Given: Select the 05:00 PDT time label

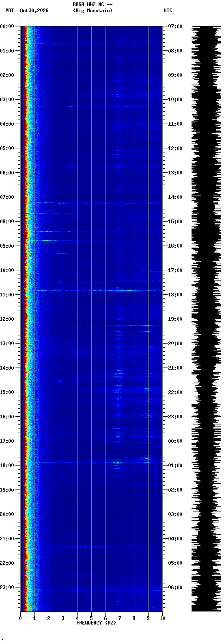Looking at the screenshot, I should (7, 148).
